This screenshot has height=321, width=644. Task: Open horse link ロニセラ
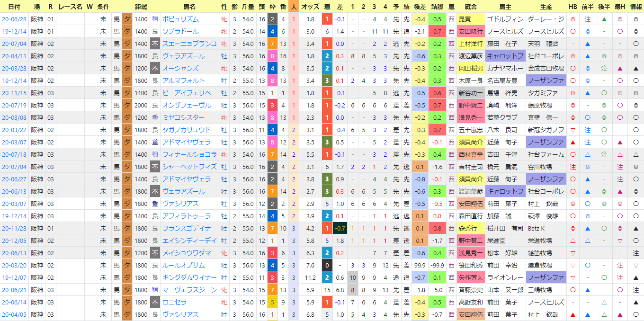point(174,302)
